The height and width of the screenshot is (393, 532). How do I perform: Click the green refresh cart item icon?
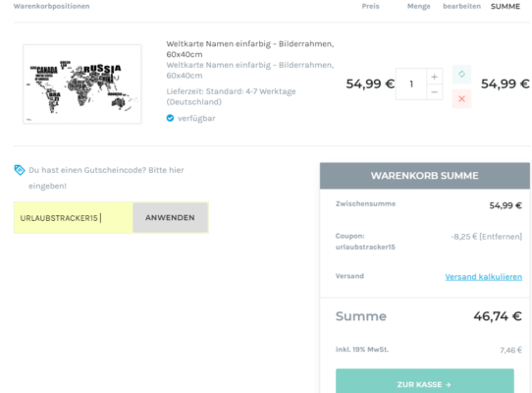461,74
